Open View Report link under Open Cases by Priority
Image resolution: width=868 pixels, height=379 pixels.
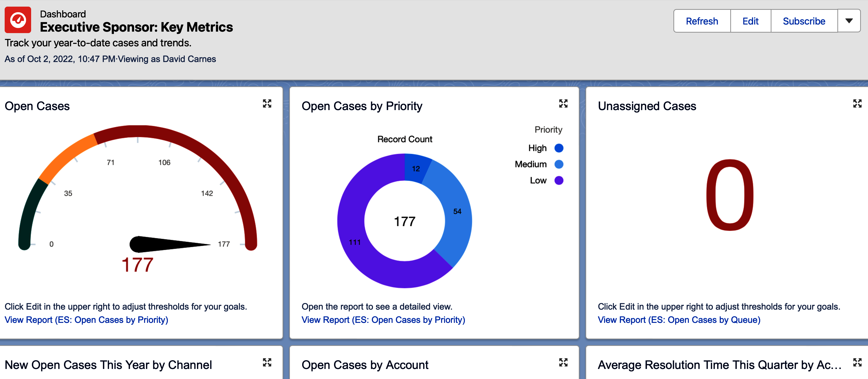coord(383,320)
